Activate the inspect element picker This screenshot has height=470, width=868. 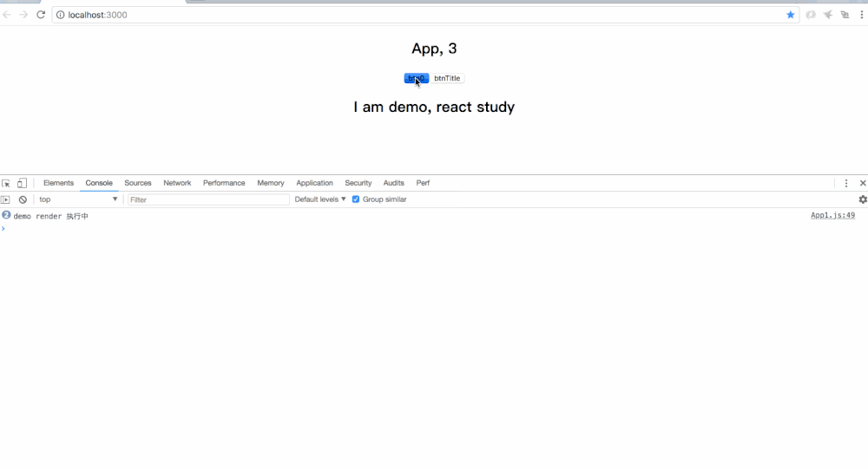(6, 183)
